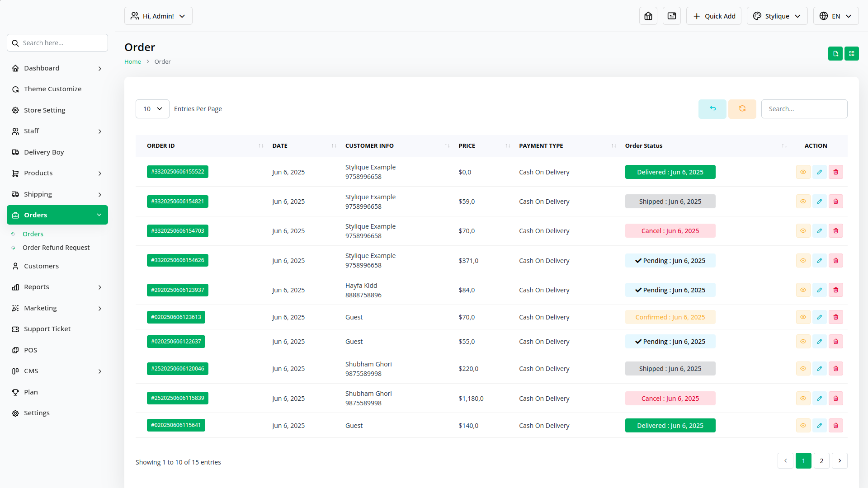This screenshot has height=488, width=868.
Task: Click the blue back arrow filter button
Action: coord(712,109)
